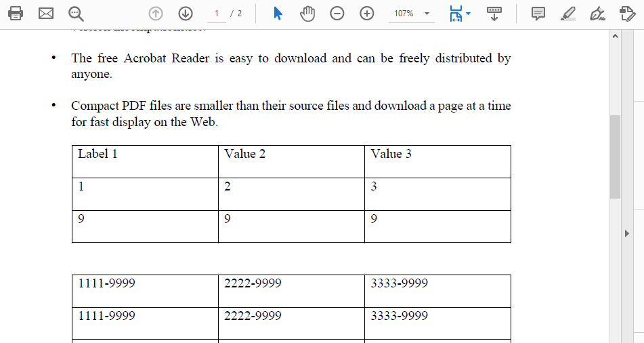Add a comment sticky note

(538, 14)
